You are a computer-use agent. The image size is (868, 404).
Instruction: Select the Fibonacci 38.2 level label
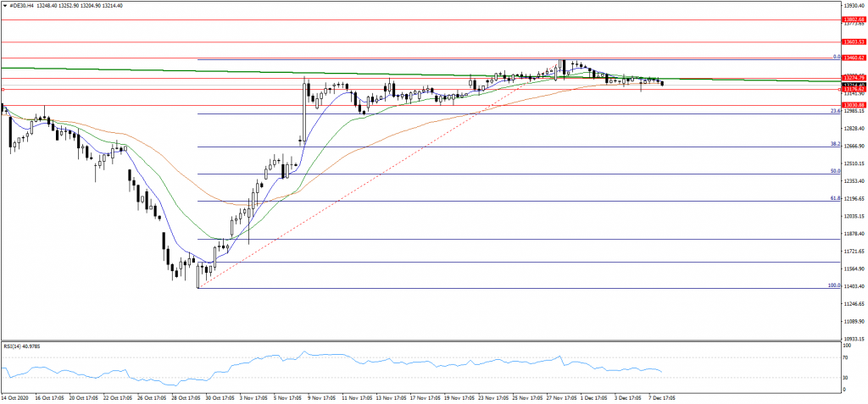[834, 144]
